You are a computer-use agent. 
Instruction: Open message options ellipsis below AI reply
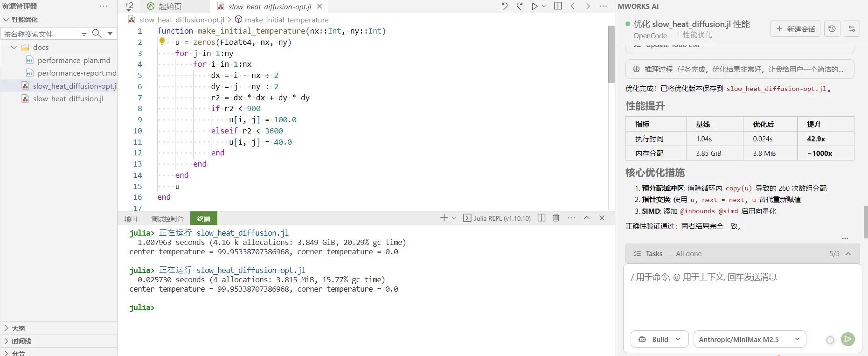(x=845, y=238)
